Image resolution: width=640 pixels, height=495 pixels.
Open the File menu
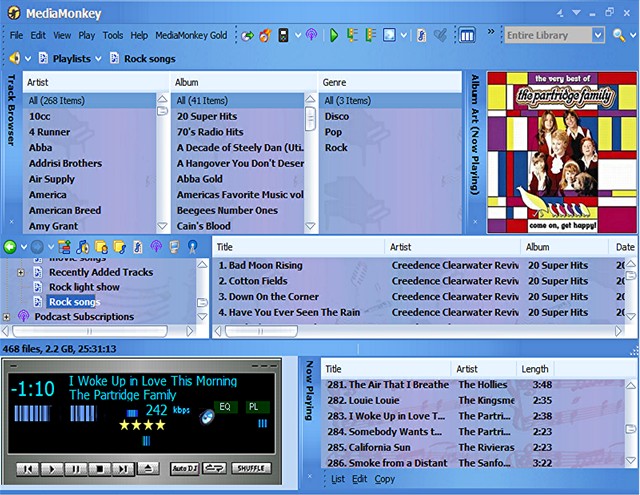(x=16, y=36)
